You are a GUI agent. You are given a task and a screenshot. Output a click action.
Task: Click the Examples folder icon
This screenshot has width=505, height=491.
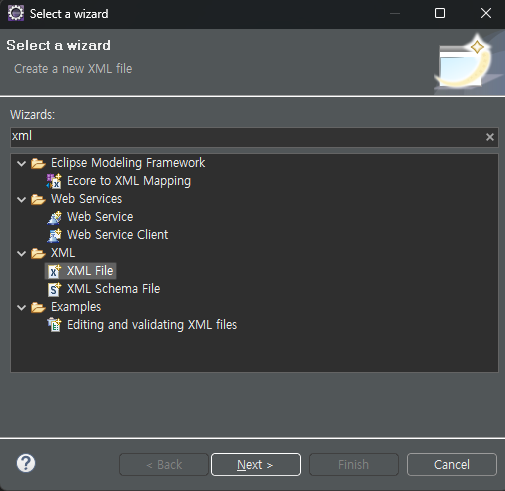[38, 307]
